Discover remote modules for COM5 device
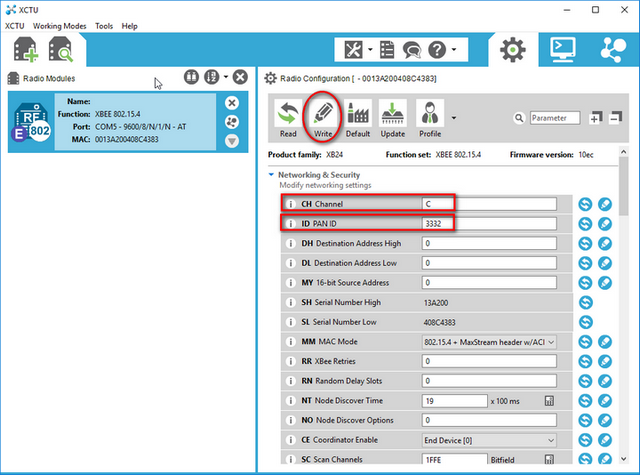This screenshot has height=475, width=640. tap(232, 122)
